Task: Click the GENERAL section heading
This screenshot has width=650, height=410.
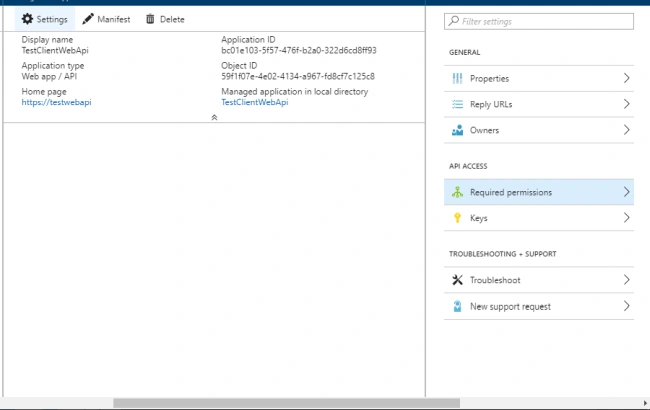Action: 464,52
